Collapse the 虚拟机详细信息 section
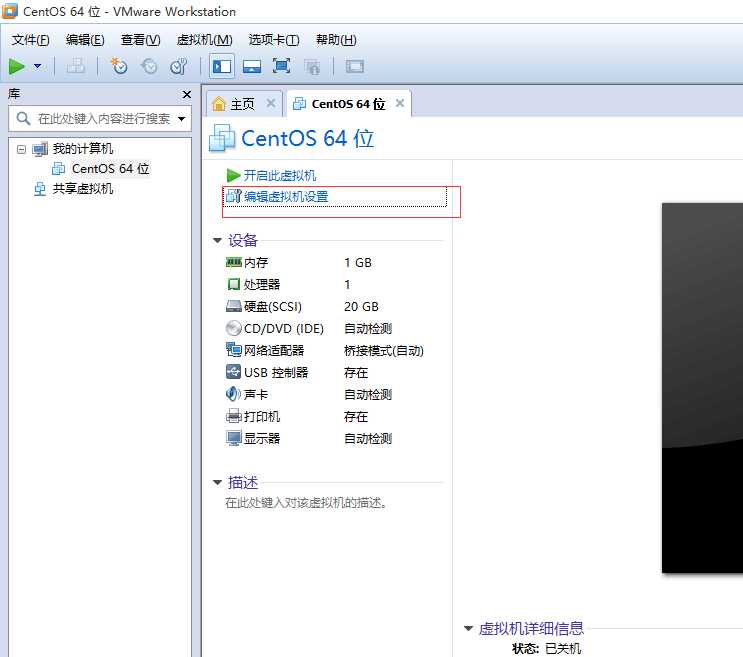The height and width of the screenshot is (657, 743). pos(468,629)
